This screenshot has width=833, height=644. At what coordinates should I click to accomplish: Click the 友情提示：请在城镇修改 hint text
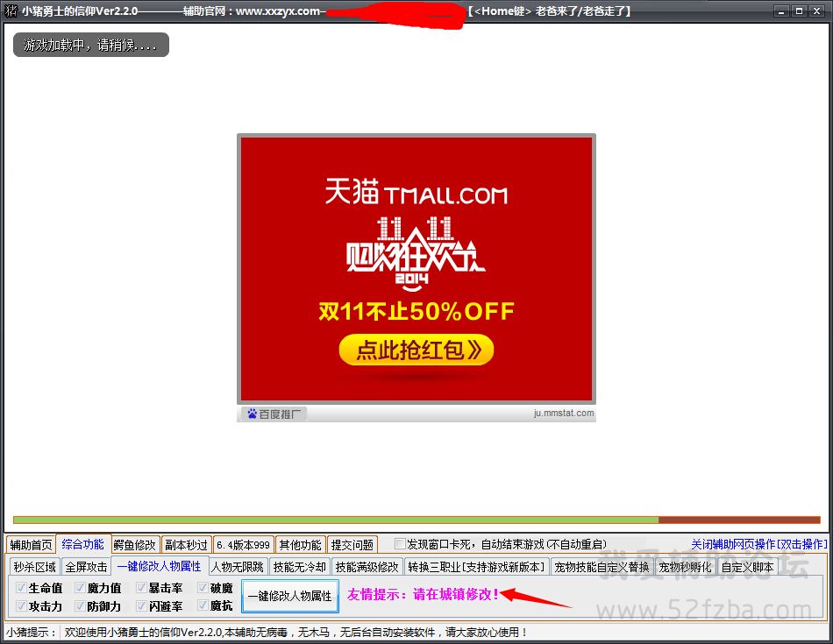click(x=423, y=594)
